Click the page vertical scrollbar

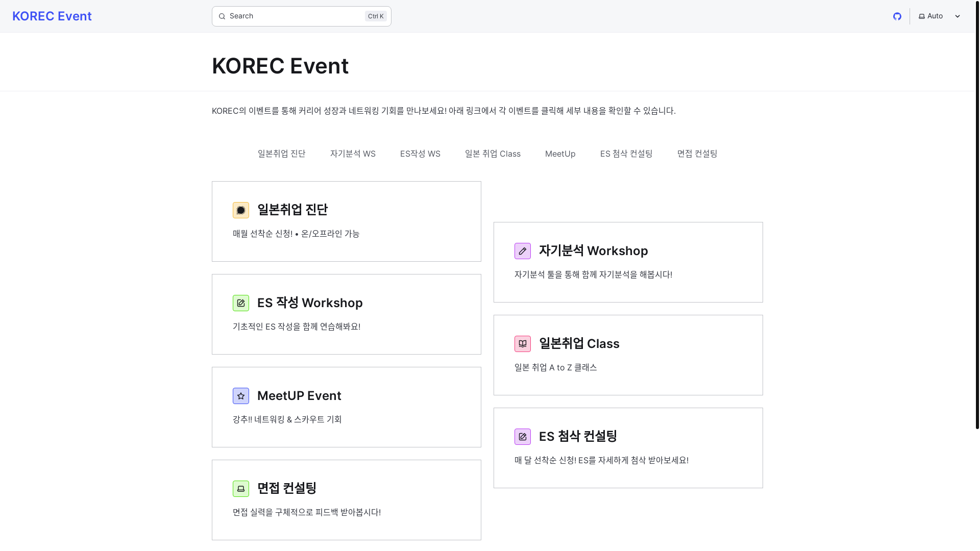[977, 214]
